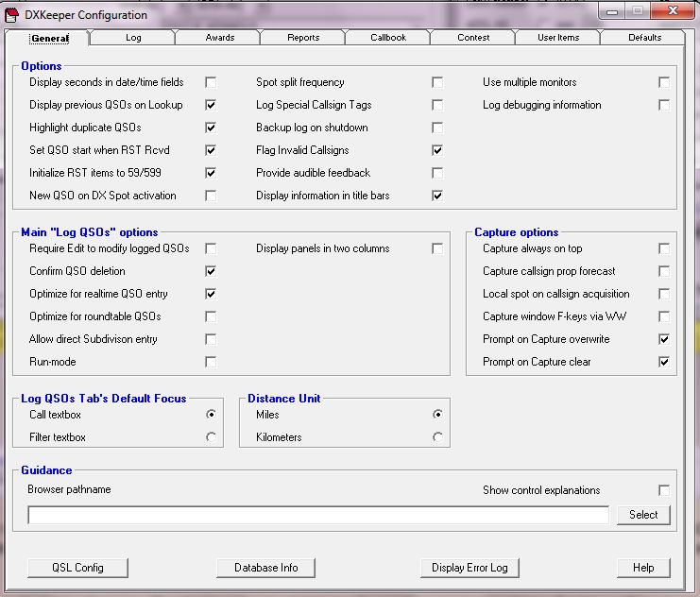Choose Filter textbox default focus

click(212, 437)
